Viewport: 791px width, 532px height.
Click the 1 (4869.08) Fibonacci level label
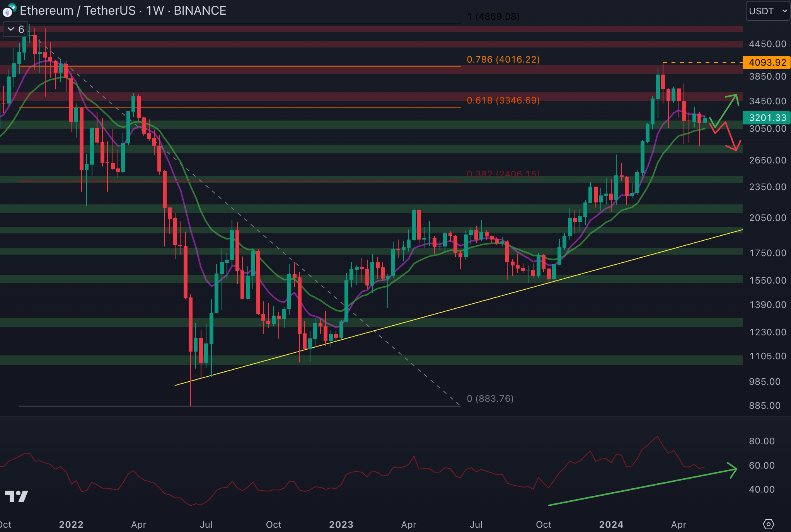[493, 17]
